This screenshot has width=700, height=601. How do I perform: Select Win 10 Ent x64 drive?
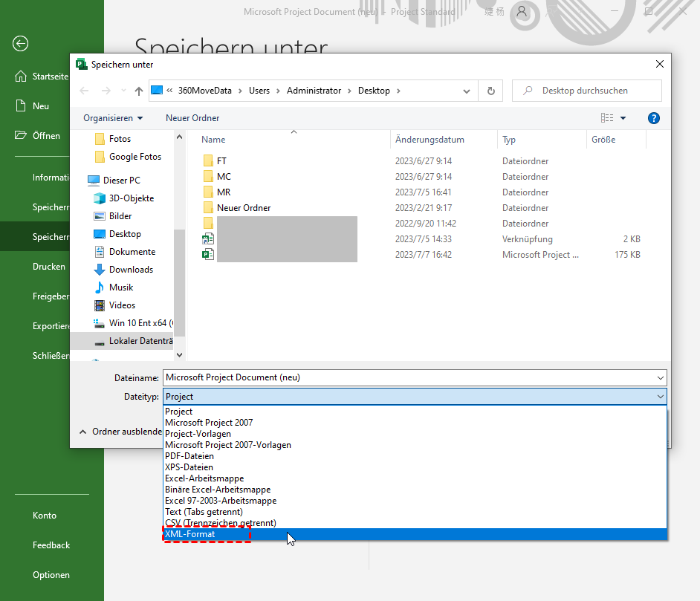[x=132, y=323]
